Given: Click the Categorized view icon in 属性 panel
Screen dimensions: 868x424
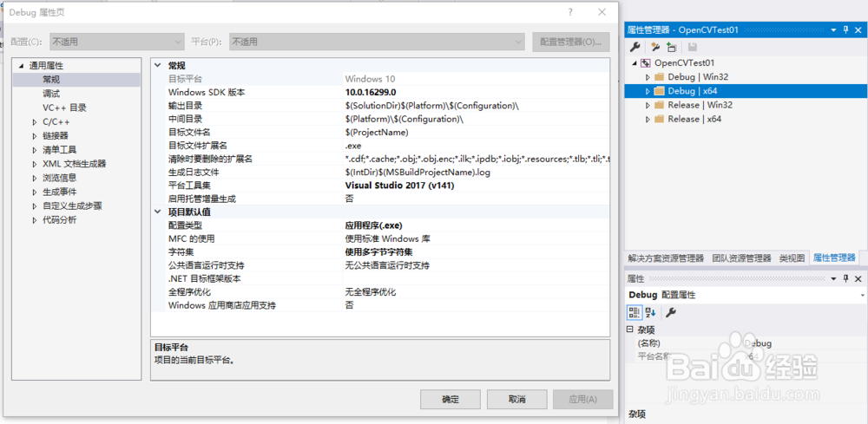Looking at the screenshot, I should pyautogui.click(x=635, y=313).
